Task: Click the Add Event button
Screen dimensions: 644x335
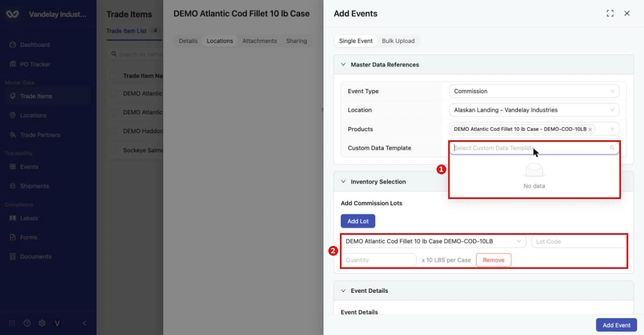Action: 616,325
